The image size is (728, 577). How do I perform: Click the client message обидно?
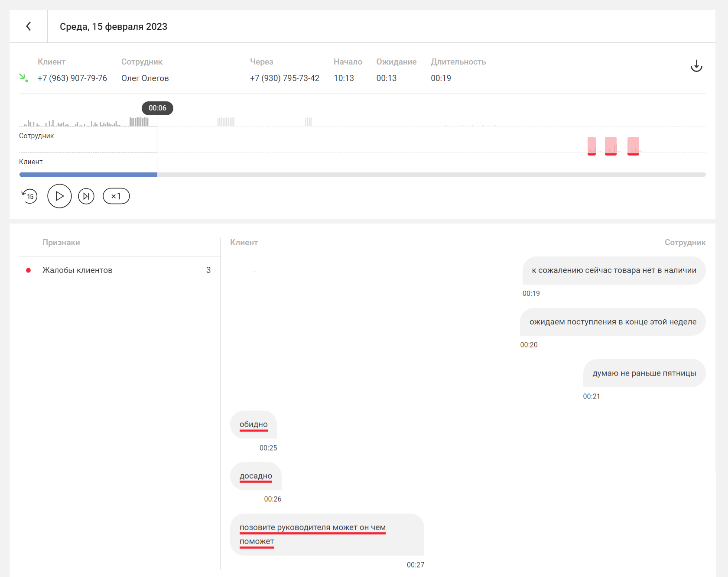pos(253,425)
